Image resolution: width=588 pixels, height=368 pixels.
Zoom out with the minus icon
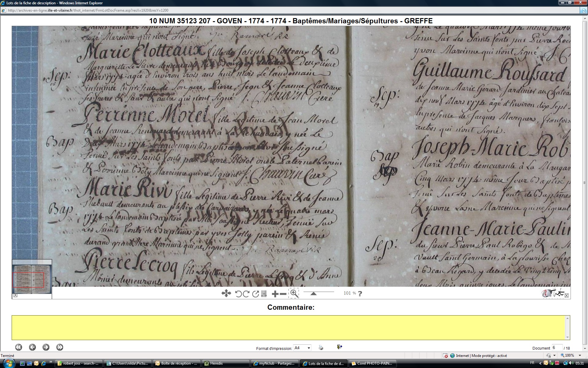coord(283,294)
